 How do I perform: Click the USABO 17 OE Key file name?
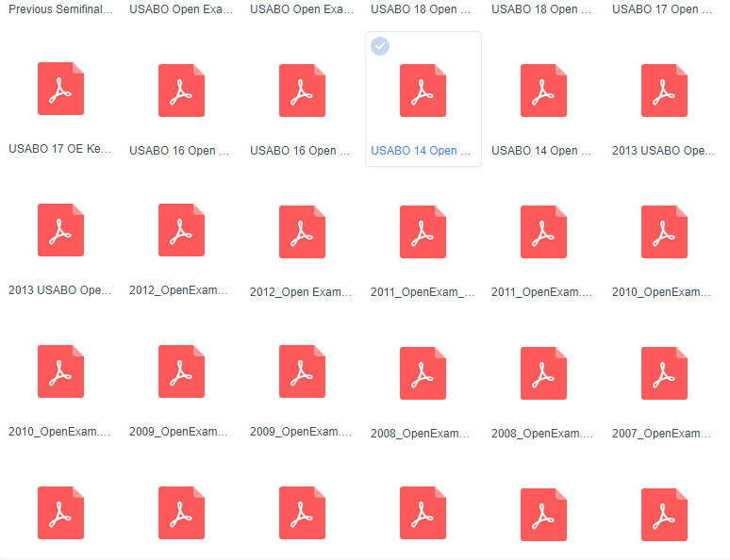pos(60,149)
